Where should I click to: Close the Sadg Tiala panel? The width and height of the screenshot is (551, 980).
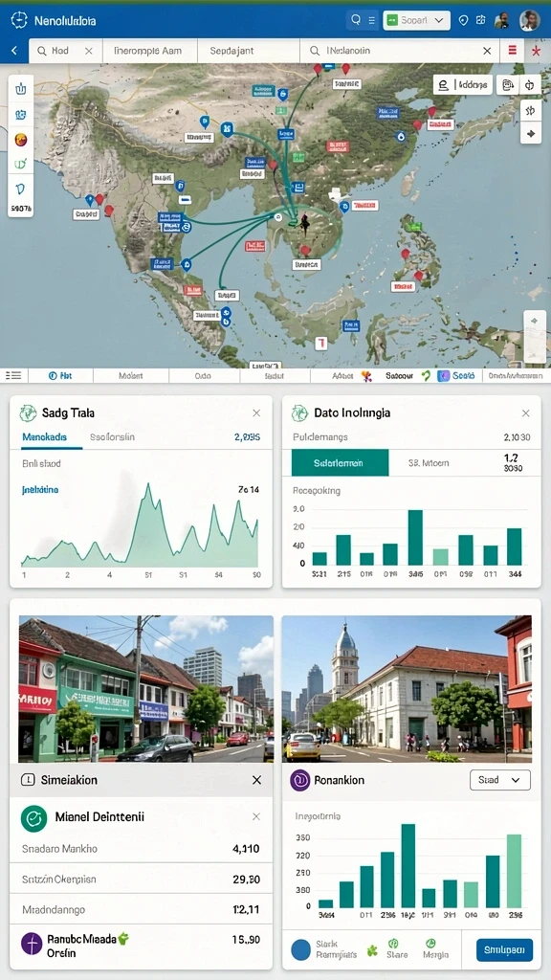(x=256, y=413)
